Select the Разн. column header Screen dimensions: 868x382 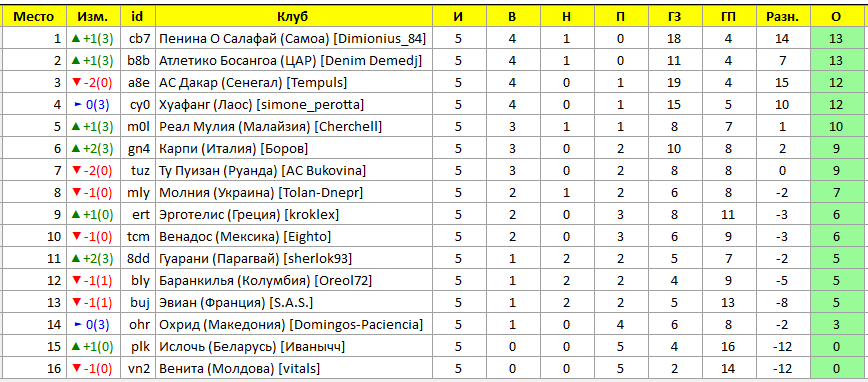[x=782, y=17]
